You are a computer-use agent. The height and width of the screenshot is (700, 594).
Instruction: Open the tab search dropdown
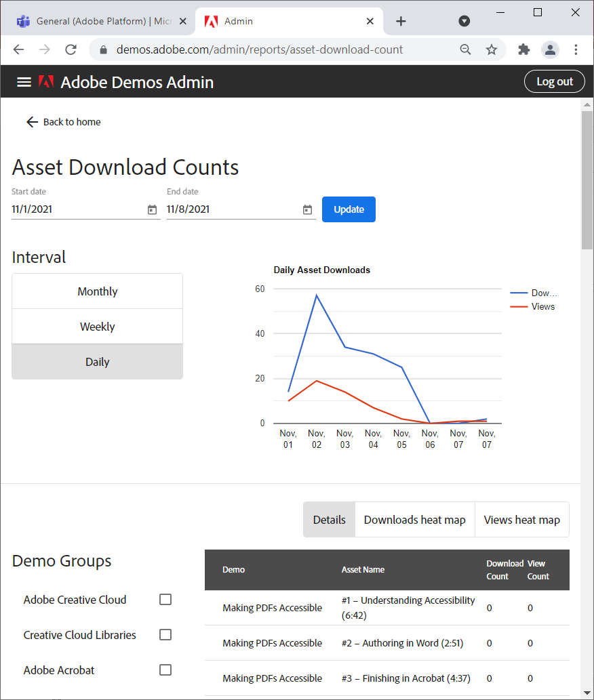464,21
